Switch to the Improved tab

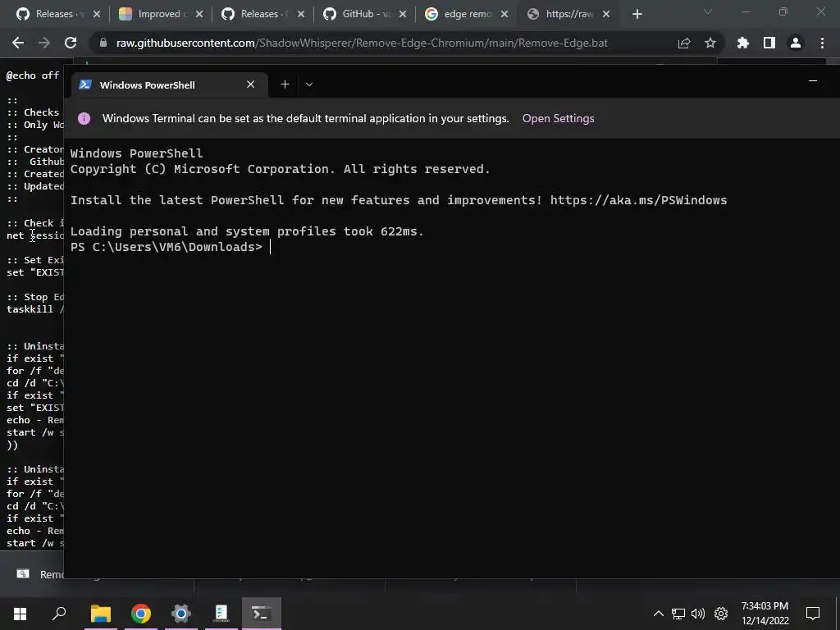pos(161,14)
